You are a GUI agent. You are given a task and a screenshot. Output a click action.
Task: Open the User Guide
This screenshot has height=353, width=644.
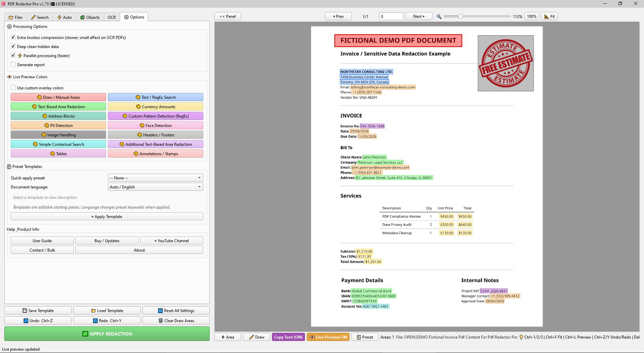coord(42,241)
